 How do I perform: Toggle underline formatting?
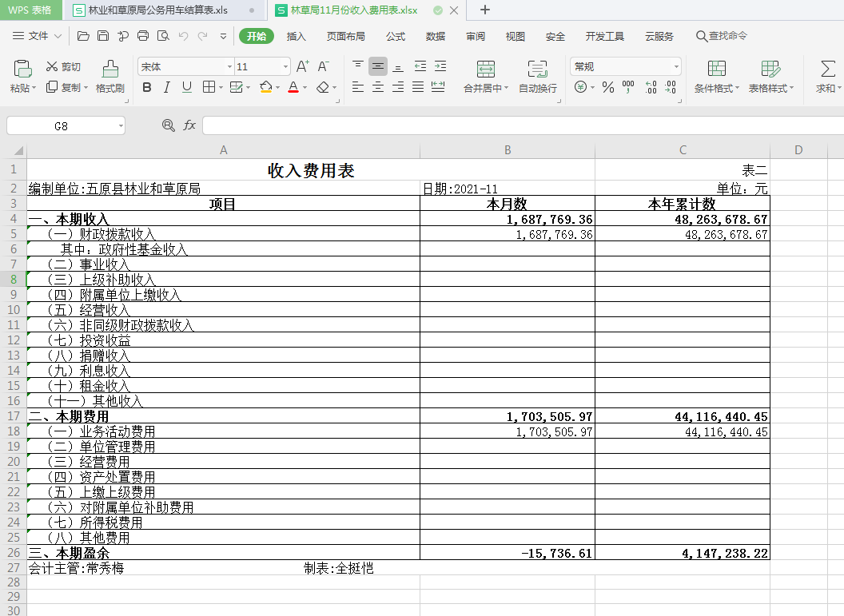[187, 87]
